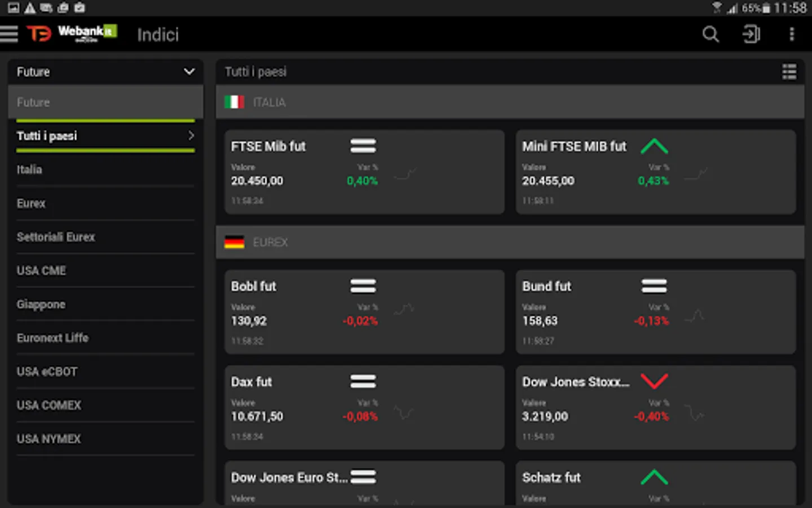Tap the Schatz fut green up arrow

(654, 478)
